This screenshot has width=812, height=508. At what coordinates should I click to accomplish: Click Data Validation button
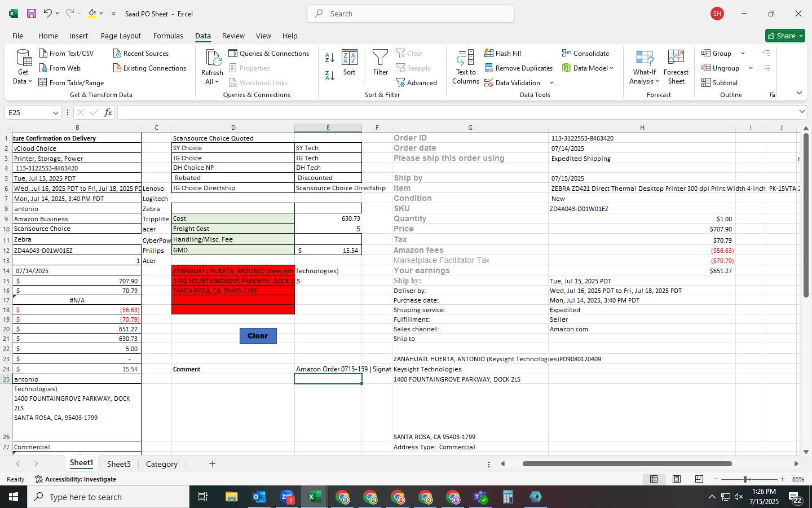512,82
